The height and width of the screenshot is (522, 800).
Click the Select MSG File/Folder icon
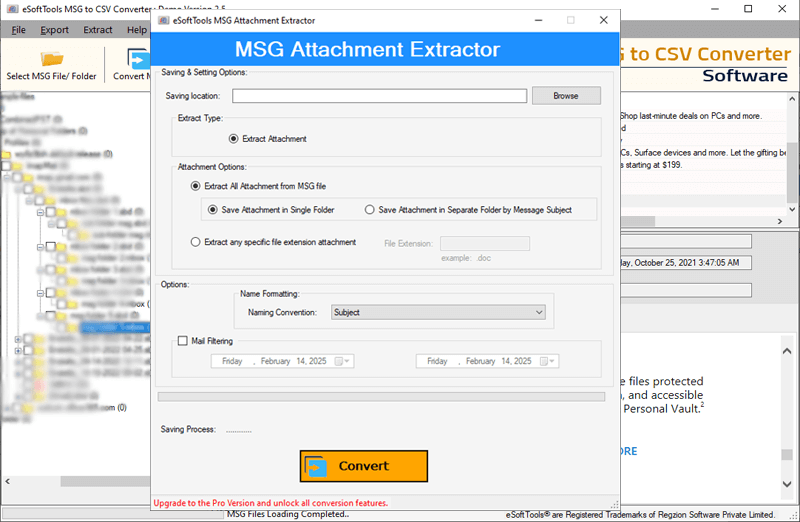pyautogui.click(x=51, y=57)
